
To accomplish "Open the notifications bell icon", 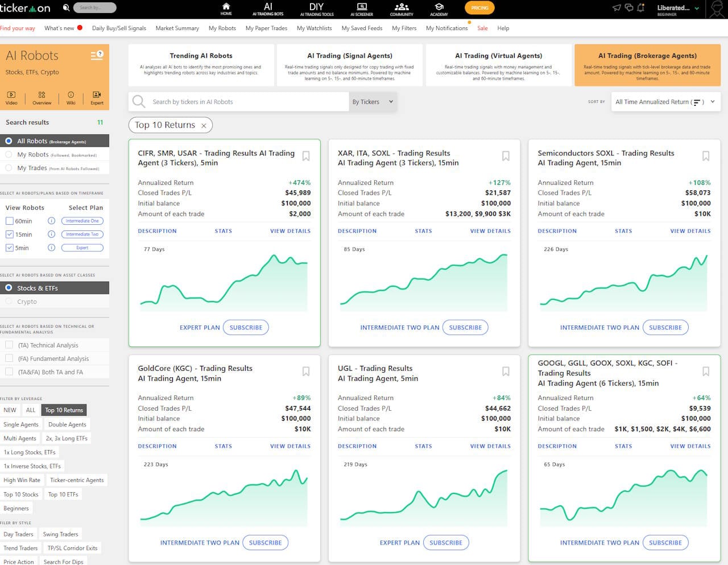I will pos(641,8).
